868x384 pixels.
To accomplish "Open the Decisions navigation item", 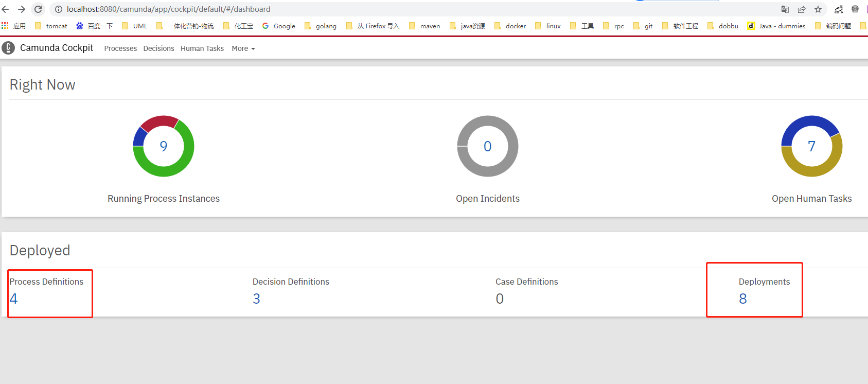I will [158, 48].
